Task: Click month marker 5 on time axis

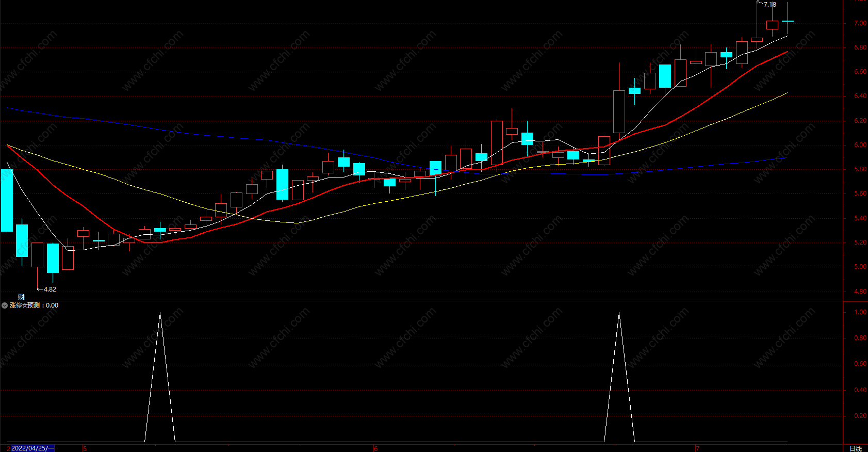Action: 85,448
